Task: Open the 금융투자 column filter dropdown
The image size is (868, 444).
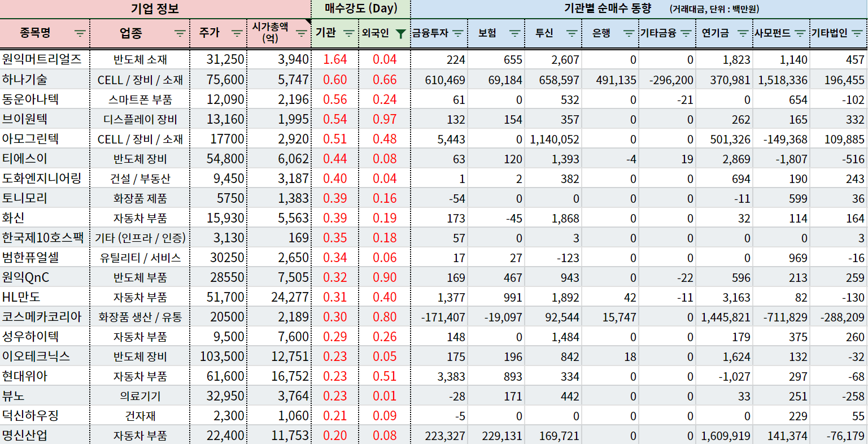Action: [x=458, y=33]
